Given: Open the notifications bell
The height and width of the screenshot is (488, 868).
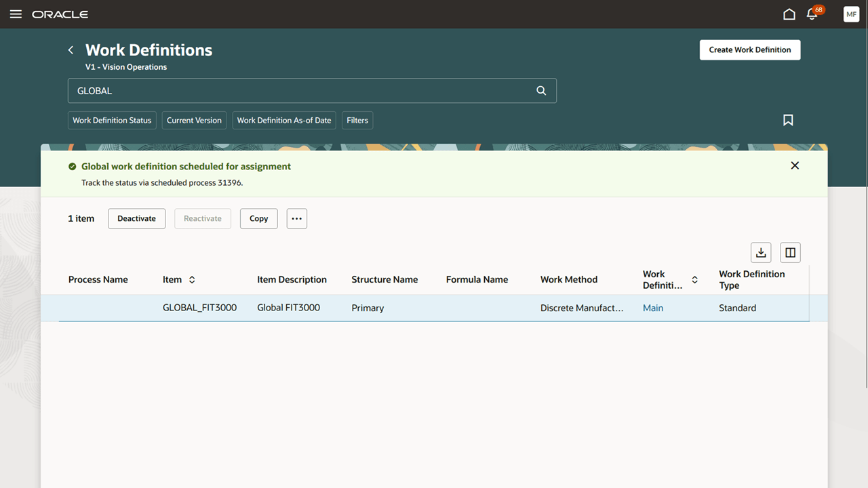Looking at the screenshot, I should pos(812,14).
